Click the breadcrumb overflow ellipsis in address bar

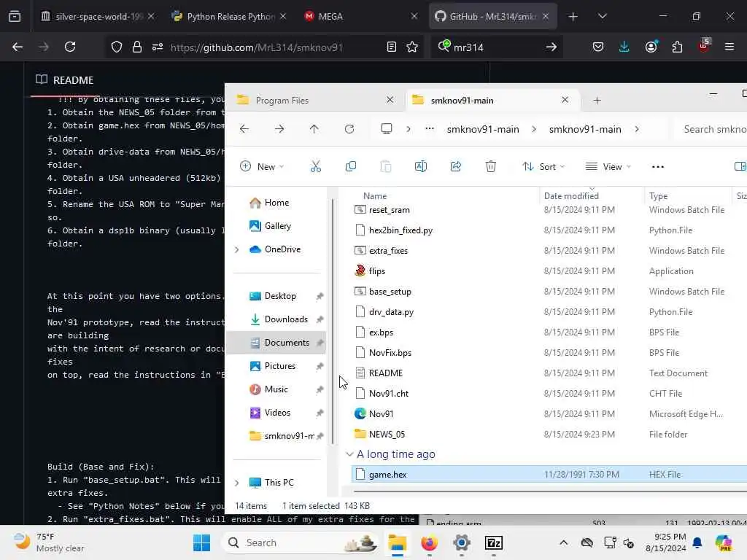(x=430, y=128)
